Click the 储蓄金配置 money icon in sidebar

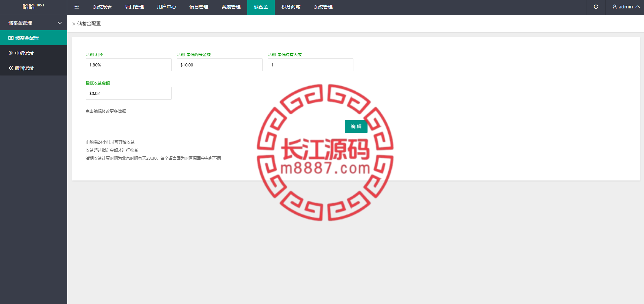[x=11, y=38]
